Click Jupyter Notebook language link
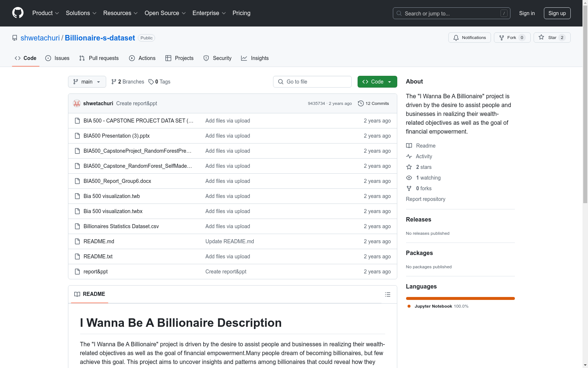This screenshot has width=588, height=368. [x=438, y=306]
